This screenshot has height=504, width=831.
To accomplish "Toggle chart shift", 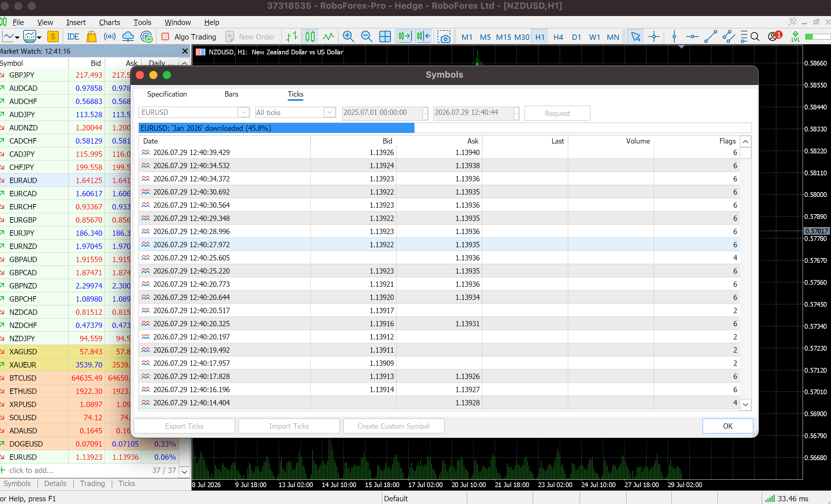I will (423, 36).
